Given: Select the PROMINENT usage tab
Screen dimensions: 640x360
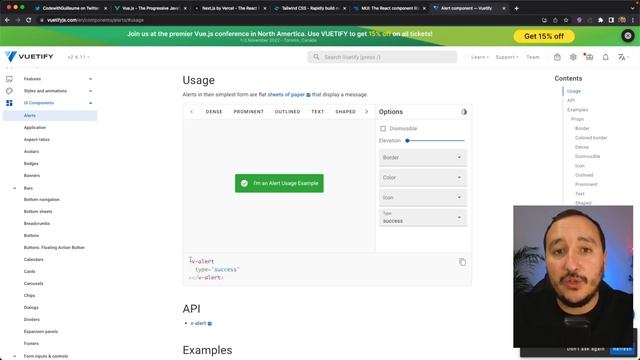Looking at the screenshot, I should click(x=249, y=111).
